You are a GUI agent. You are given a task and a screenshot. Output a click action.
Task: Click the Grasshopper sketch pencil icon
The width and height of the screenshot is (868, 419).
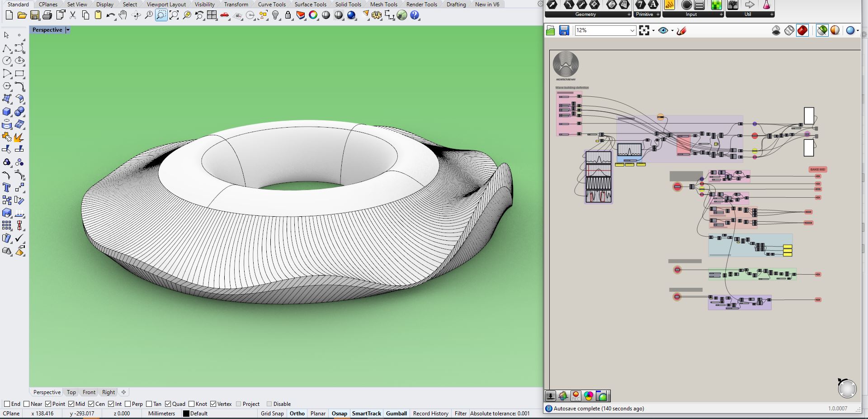682,30
